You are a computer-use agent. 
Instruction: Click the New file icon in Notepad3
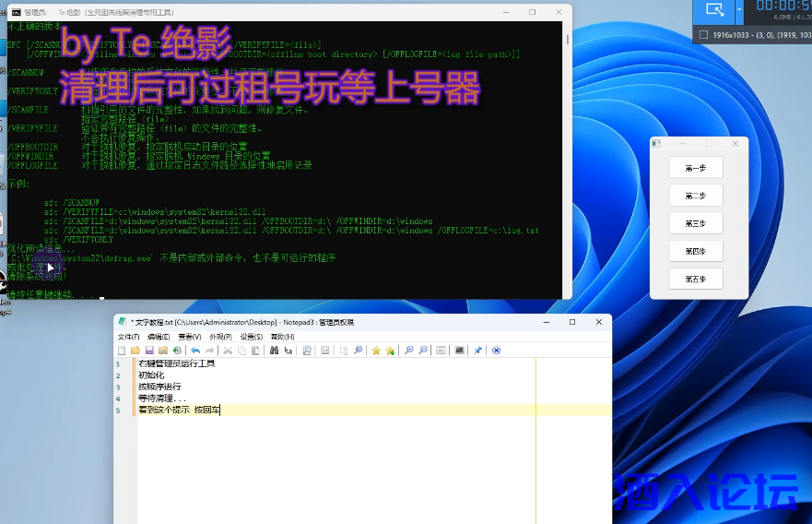[122, 351]
